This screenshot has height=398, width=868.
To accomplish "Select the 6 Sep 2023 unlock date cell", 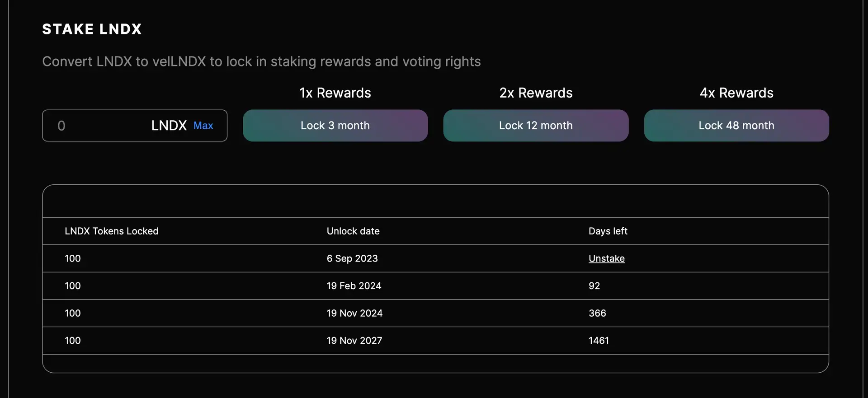I will (x=352, y=258).
